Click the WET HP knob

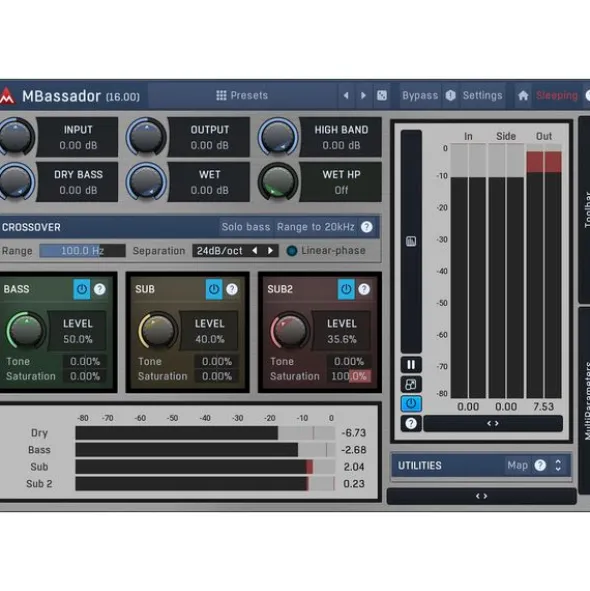click(x=278, y=182)
